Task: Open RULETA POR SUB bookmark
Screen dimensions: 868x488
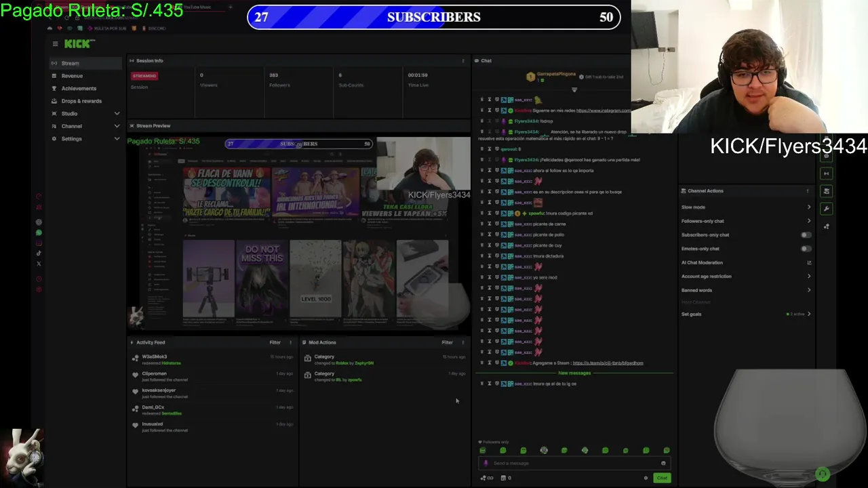Action: point(106,28)
